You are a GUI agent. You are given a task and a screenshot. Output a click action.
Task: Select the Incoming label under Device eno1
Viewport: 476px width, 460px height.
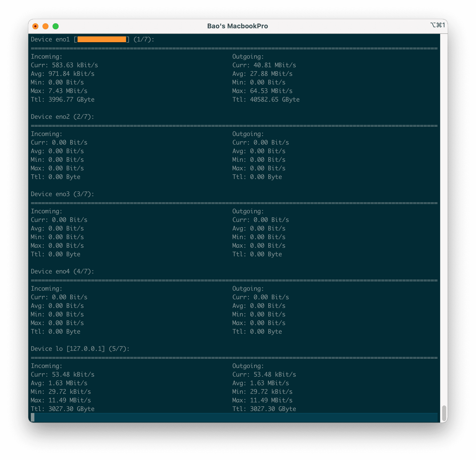pos(46,57)
